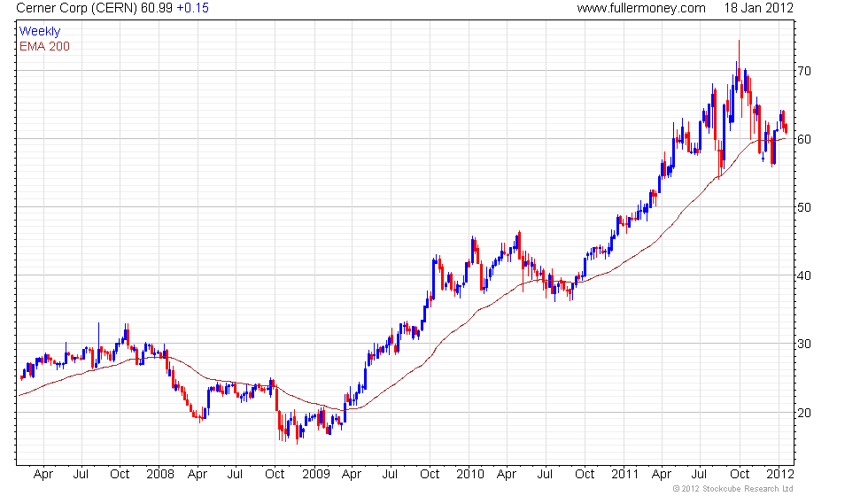Click the 2011 year label on time axis

pos(625,475)
